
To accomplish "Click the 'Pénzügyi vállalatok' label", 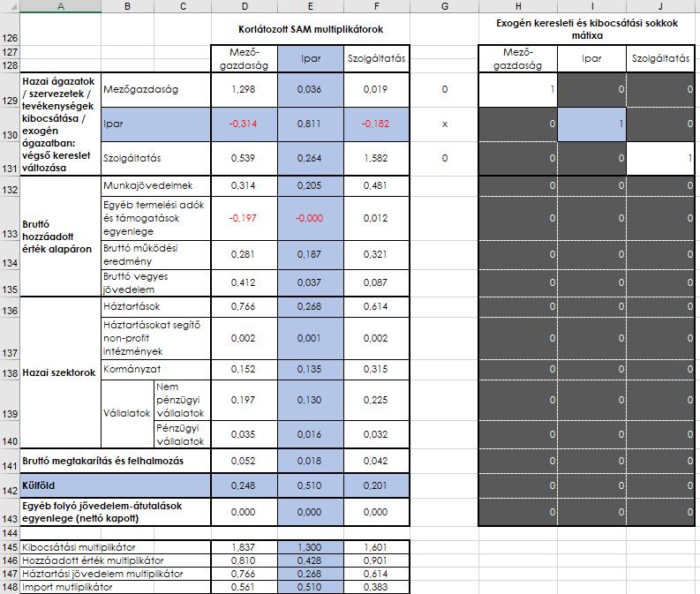I will tap(182, 434).
